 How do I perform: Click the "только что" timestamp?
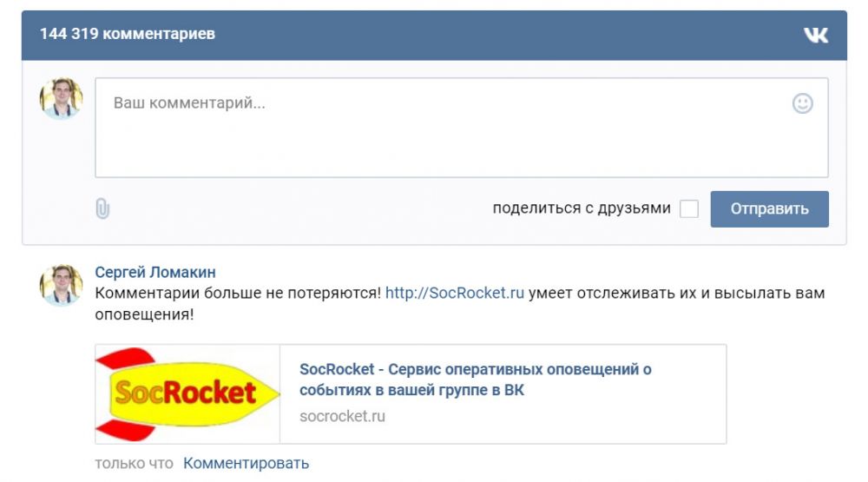[134, 464]
